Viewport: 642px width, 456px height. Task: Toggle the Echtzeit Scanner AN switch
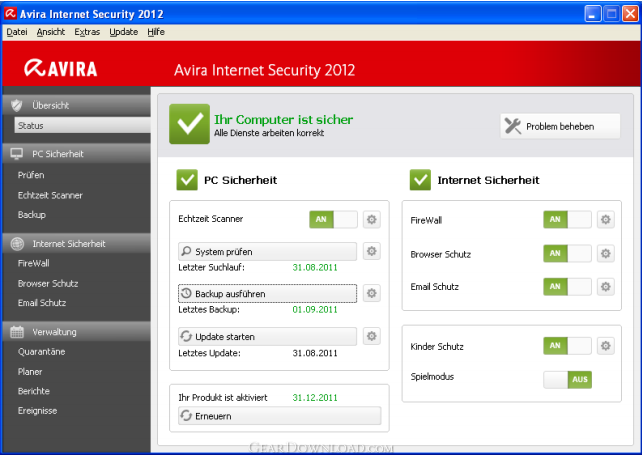(333, 219)
